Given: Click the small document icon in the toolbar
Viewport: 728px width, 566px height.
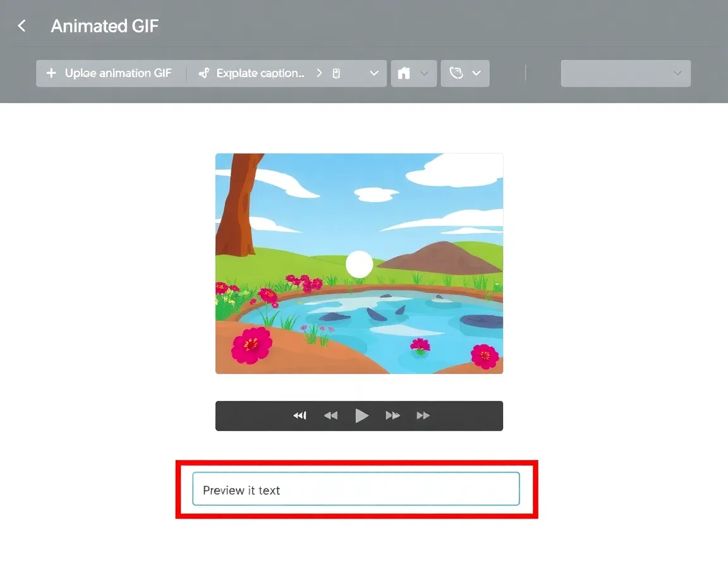Looking at the screenshot, I should [x=336, y=73].
